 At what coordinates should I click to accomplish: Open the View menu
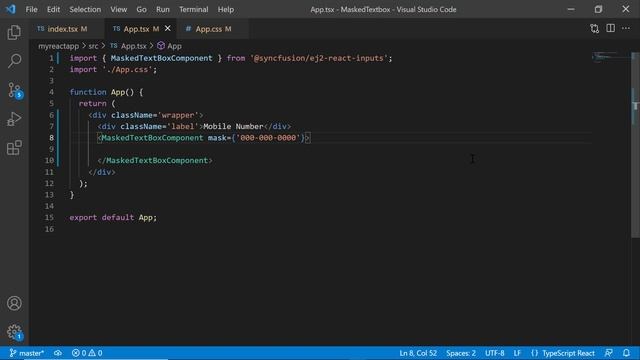(118, 9)
